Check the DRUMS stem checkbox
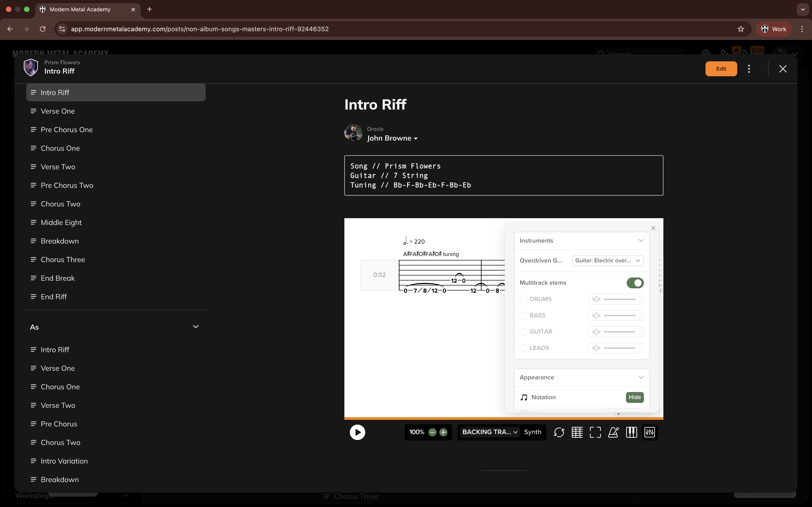The width and height of the screenshot is (812, 507). (x=523, y=299)
